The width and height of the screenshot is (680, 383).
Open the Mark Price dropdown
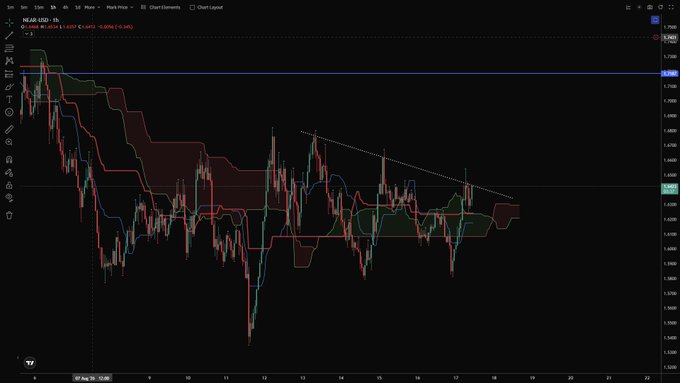120,7
